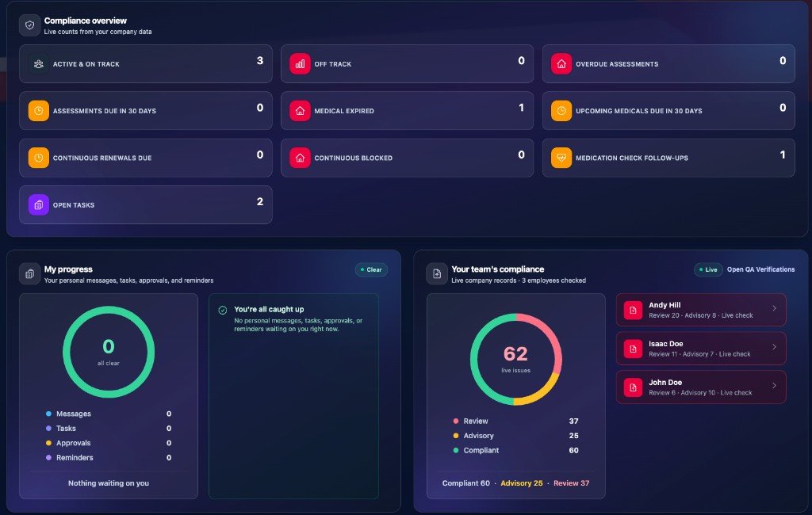Viewport: 812px width, 515px height.
Task: Click the green all clear progress ring
Action: click(108, 352)
